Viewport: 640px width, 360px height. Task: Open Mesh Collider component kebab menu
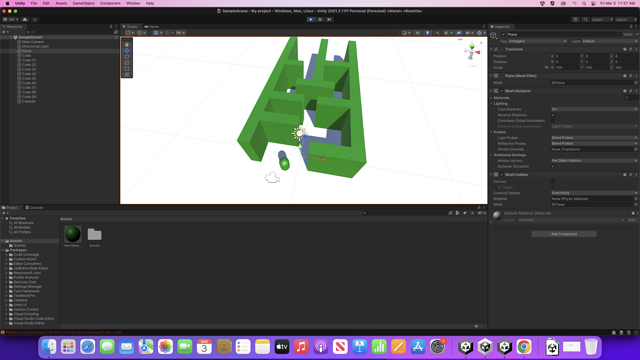coord(636,175)
